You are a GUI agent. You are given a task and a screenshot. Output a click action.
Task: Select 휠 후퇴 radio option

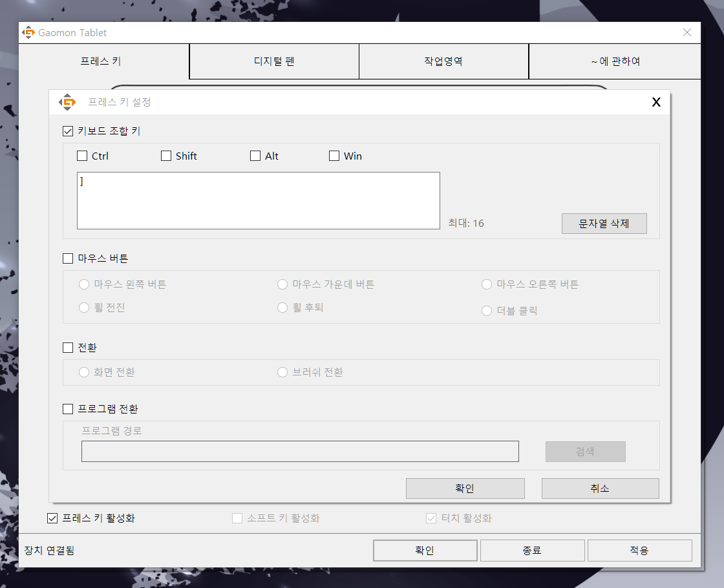[x=282, y=308]
